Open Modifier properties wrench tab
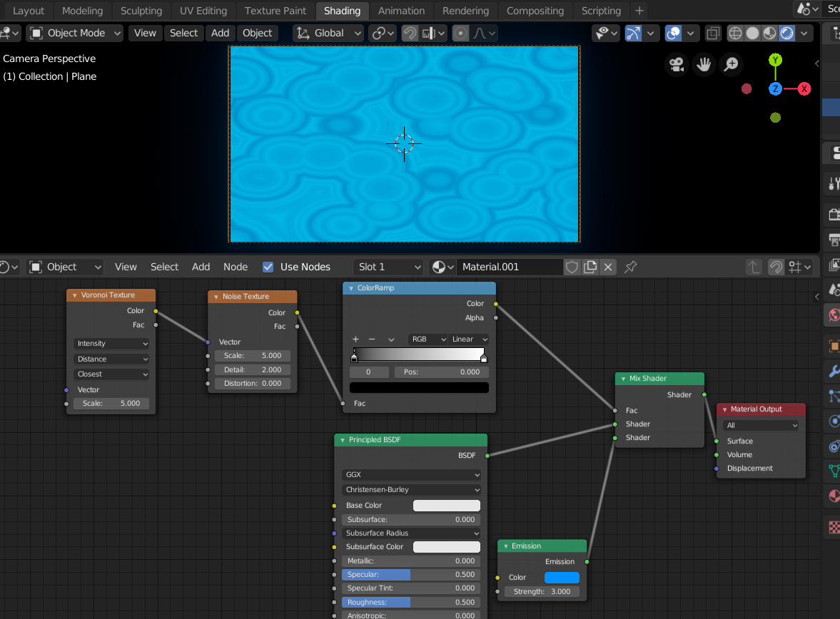 pos(834,371)
